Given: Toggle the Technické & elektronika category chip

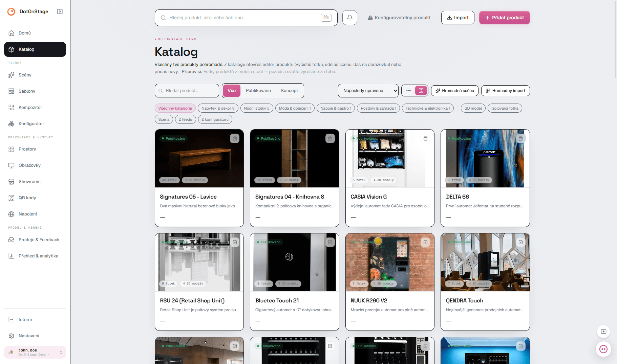Looking at the screenshot, I should click(428, 108).
